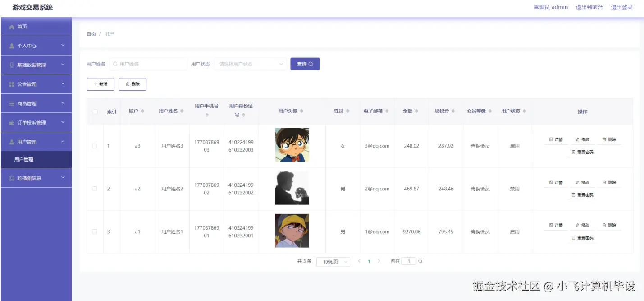The width and height of the screenshot is (644, 301).
Task: Click the home icon beside 首页 menu
Action: (11, 26)
